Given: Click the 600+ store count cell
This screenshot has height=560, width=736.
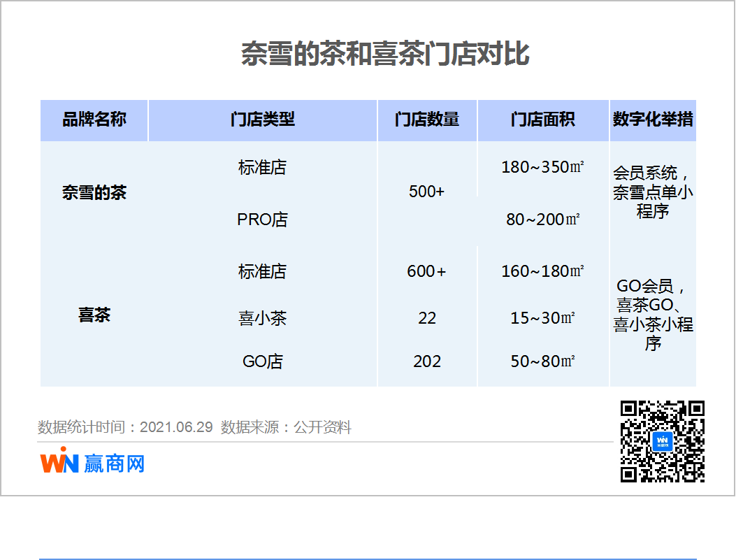Looking at the screenshot, I should 426,271.
